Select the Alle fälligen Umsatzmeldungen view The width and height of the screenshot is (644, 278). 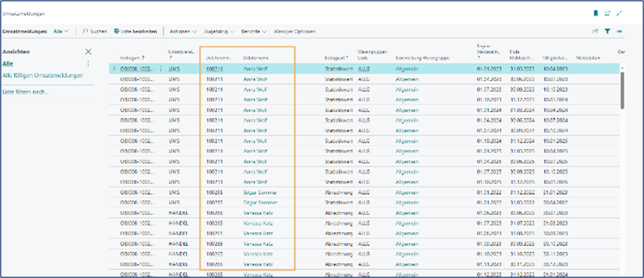point(43,75)
